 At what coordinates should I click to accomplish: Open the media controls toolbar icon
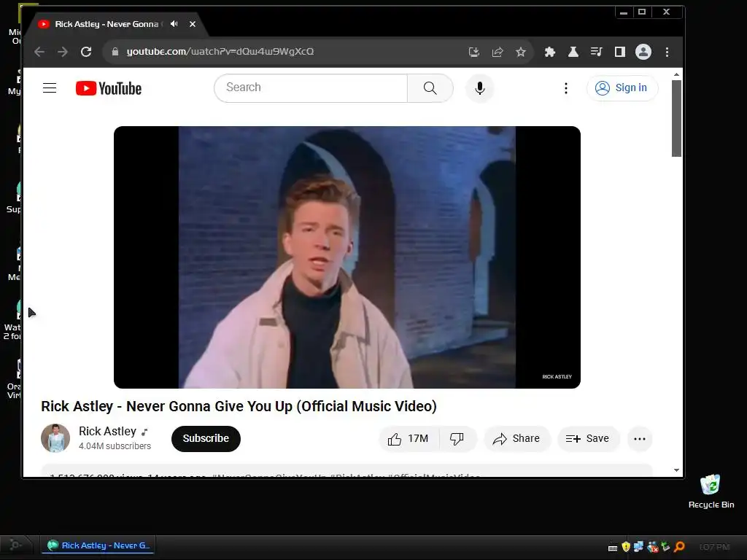(597, 52)
